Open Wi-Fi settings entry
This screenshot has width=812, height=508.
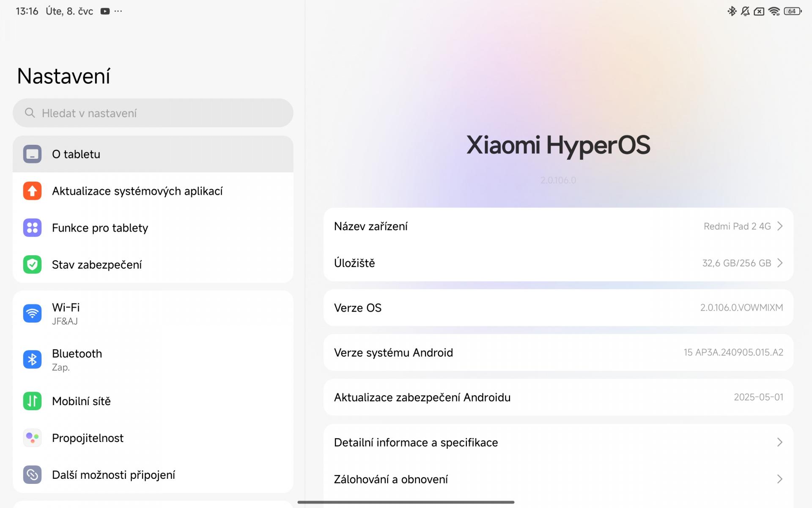(153, 314)
